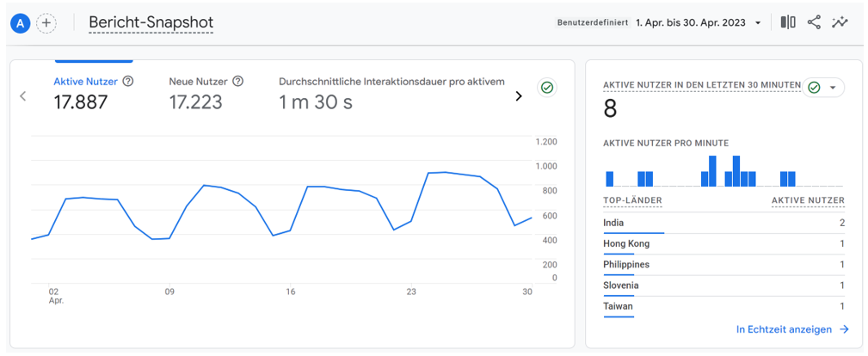Select the Taiwan country row
Viewport: 868px width, 356px height.
[724, 306]
